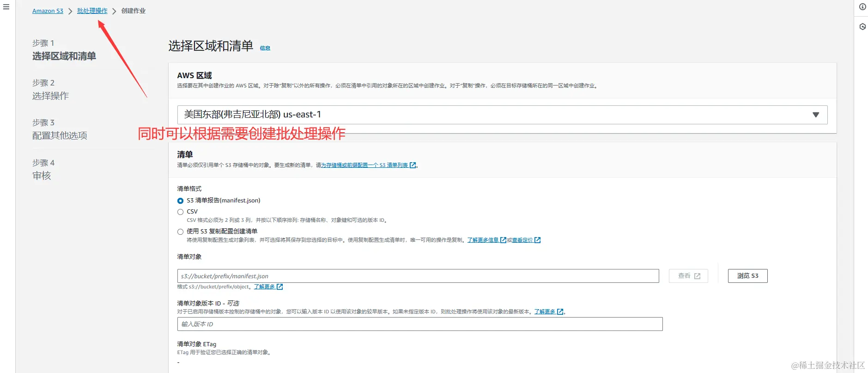The image size is (868, 373).
Task: Click 了解更多信息 link under replication option
Action: tap(486, 240)
